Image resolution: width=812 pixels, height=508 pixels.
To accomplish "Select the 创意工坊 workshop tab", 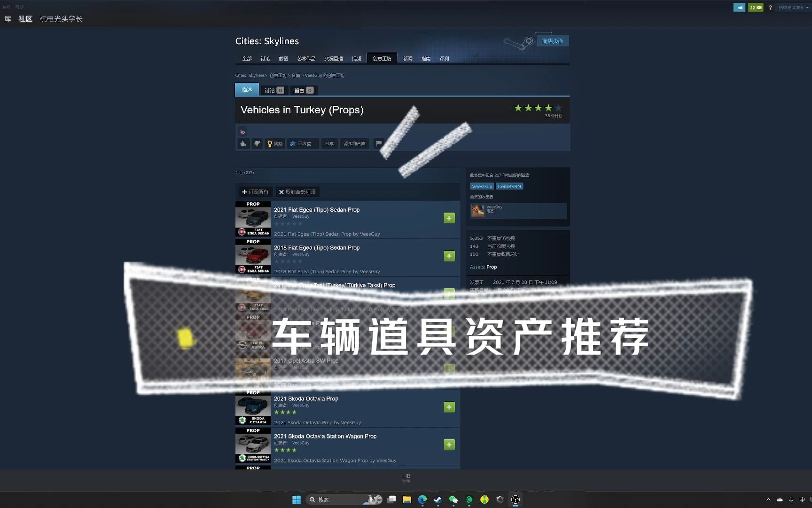I will click(x=382, y=58).
